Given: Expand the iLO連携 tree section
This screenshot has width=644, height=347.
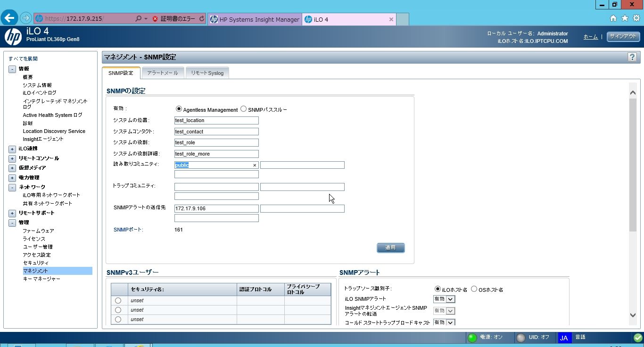Looking at the screenshot, I should click(12, 149).
